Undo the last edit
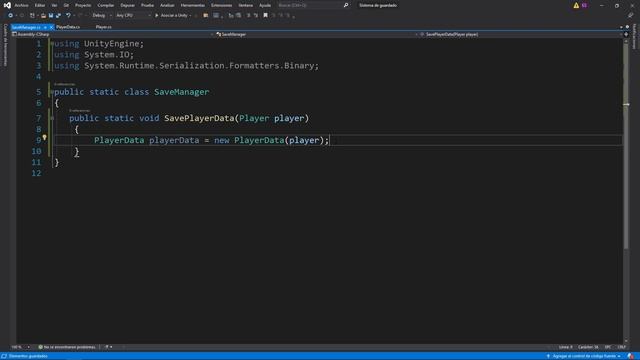The height and width of the screenshot is (360, 640). click(68, 16)
